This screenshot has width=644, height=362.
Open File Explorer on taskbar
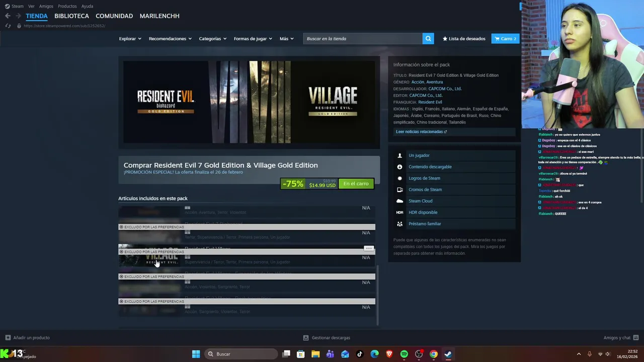click(315, 354)
